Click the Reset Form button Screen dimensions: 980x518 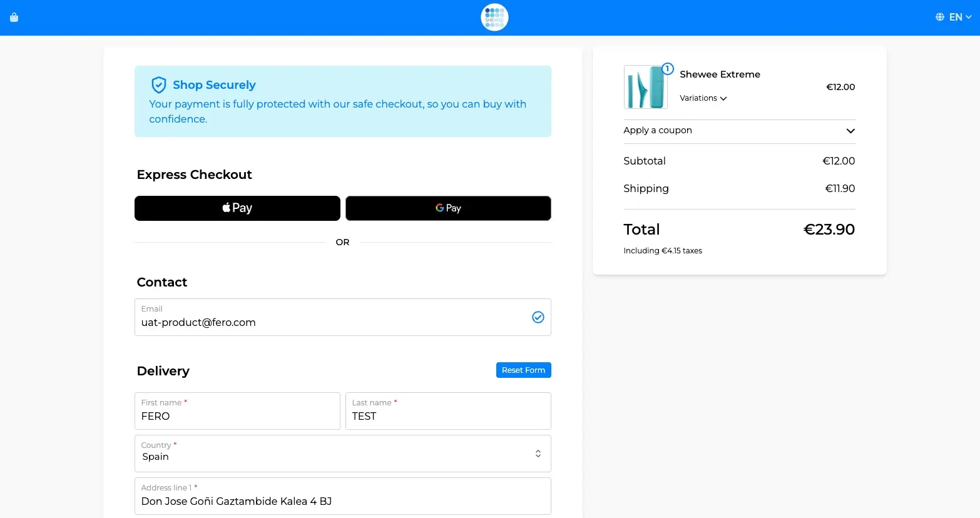[524, 370]
